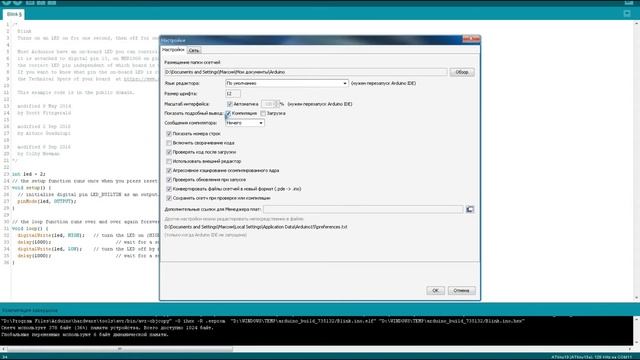Toggle convert sketch files .pde to .ino checkbox
This screenshot has height=360, width=640.
169,189
